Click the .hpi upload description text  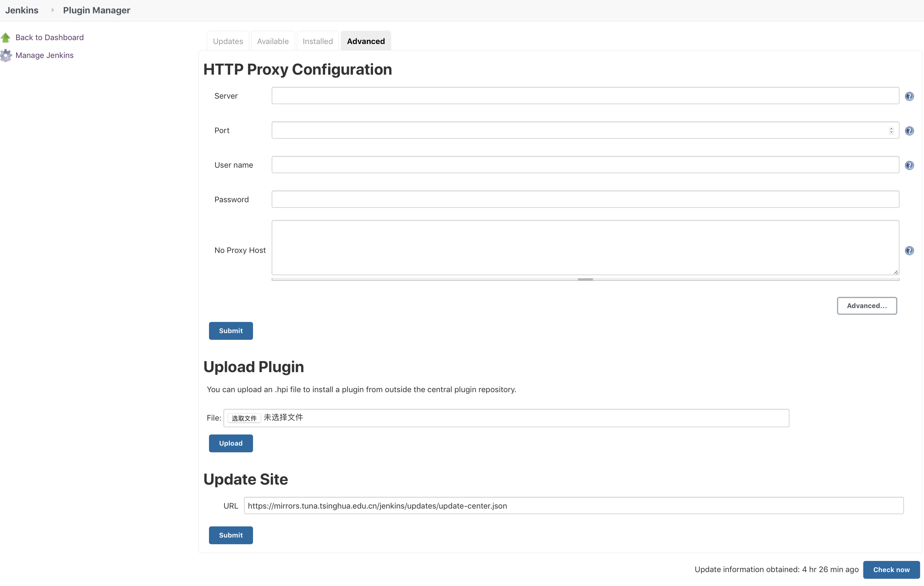coord(361,390)
